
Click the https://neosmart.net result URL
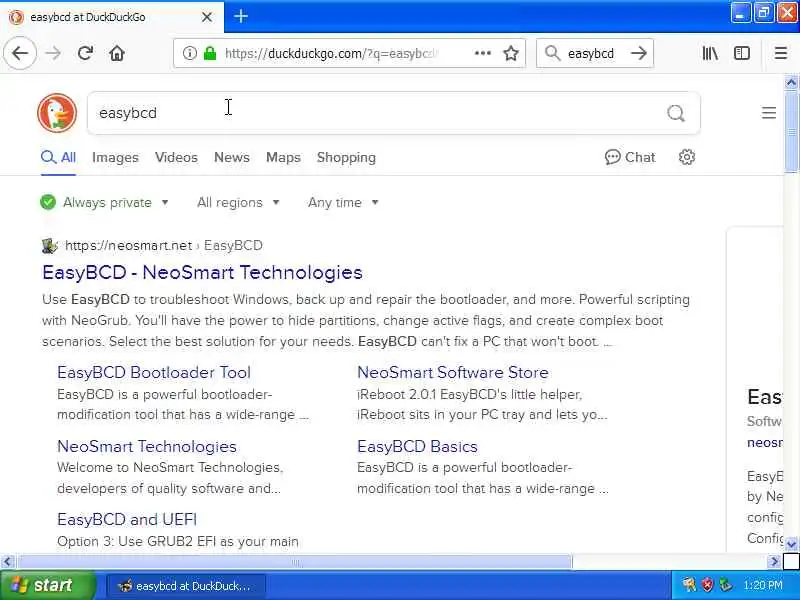129,245
